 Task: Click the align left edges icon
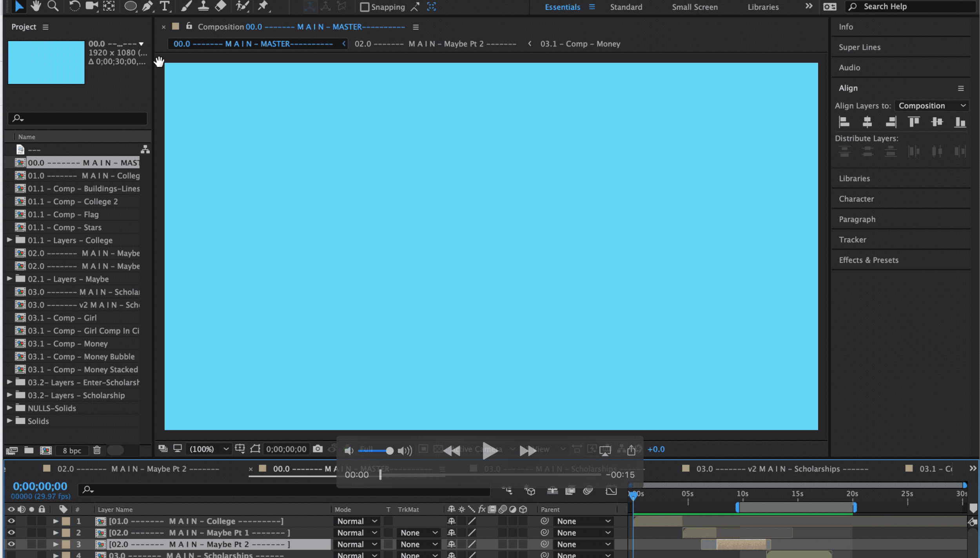(x=844, y=122)
